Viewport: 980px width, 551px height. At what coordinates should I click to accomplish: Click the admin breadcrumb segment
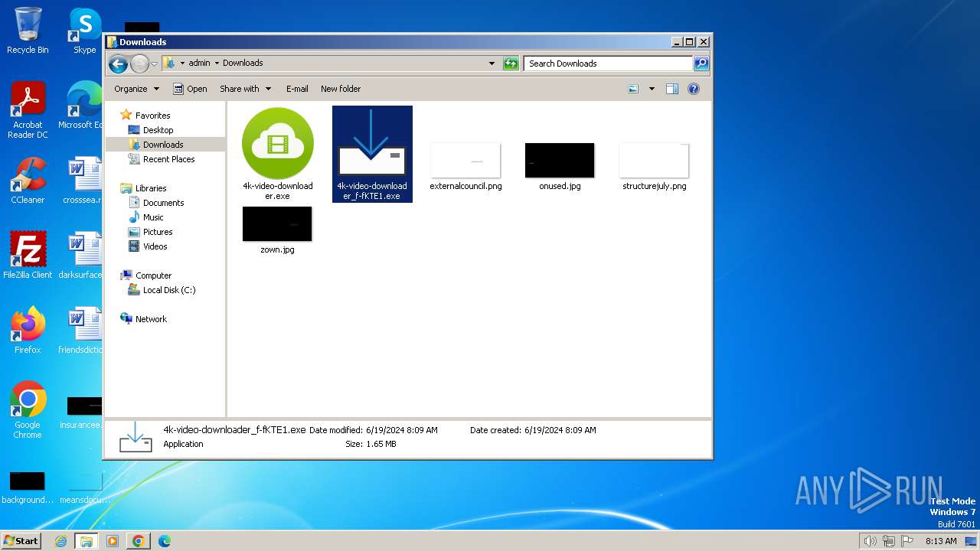coord(199,64)
